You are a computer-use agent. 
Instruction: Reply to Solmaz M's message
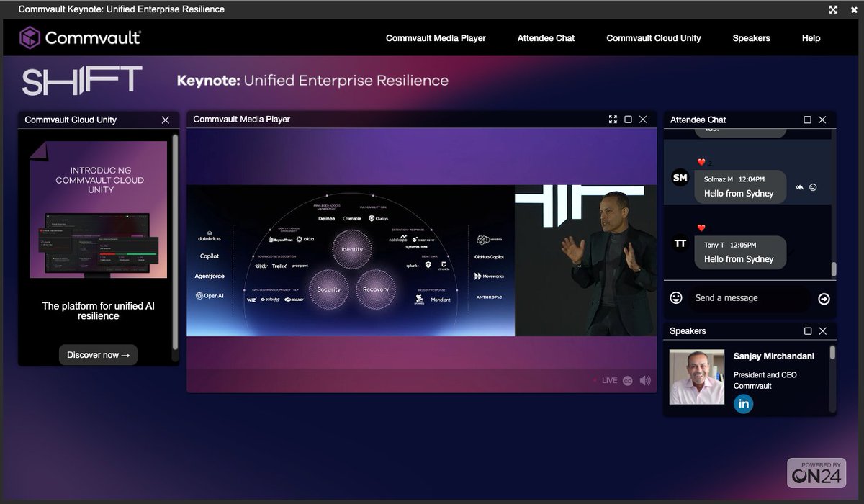click(x=799, y=187)
